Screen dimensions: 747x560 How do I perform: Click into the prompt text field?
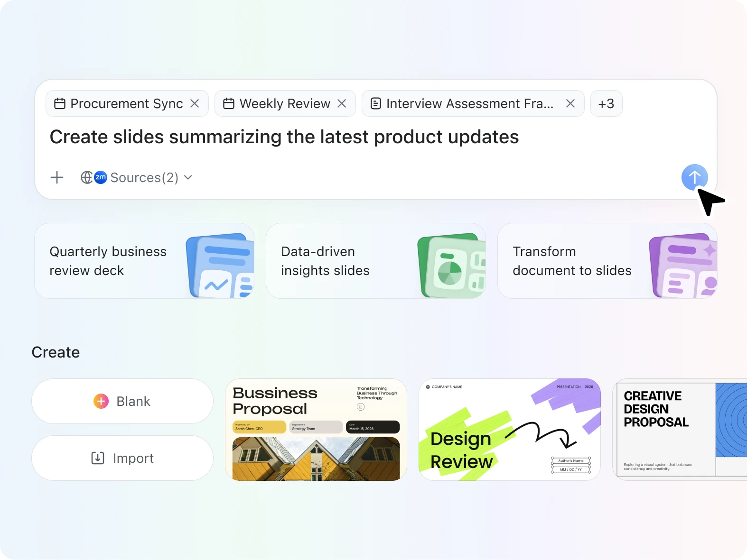[x=332, y=138]
